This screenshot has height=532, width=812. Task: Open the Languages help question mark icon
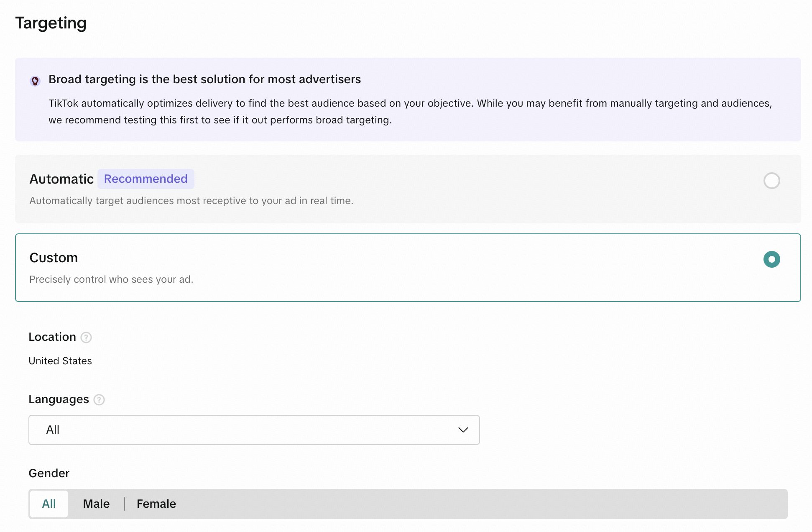[x=99, y=400]
